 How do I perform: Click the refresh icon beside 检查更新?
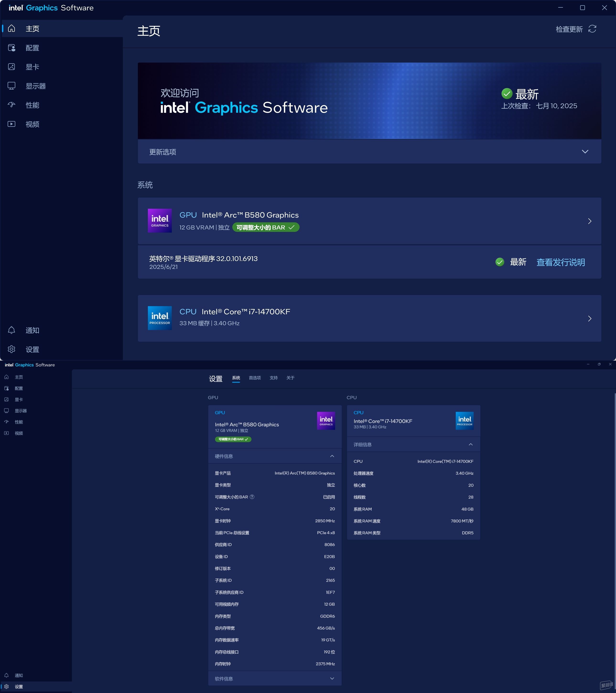(592, 29)
